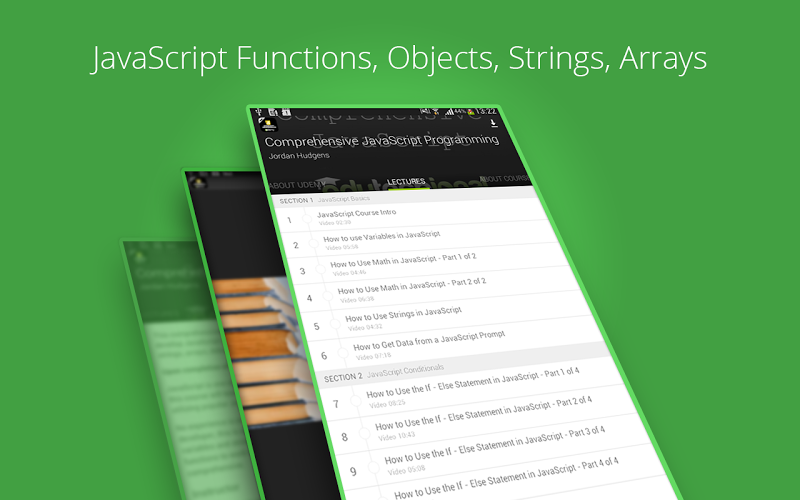The image size is (800, 500).
Task: Tap instructor name Jordan Hudgens
Action: point(299,155)
